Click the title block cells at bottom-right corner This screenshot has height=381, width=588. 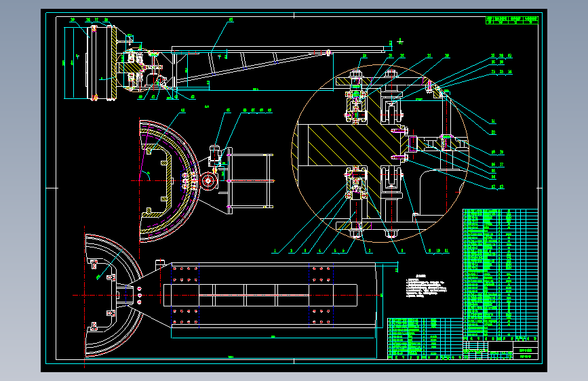point(501,350)
